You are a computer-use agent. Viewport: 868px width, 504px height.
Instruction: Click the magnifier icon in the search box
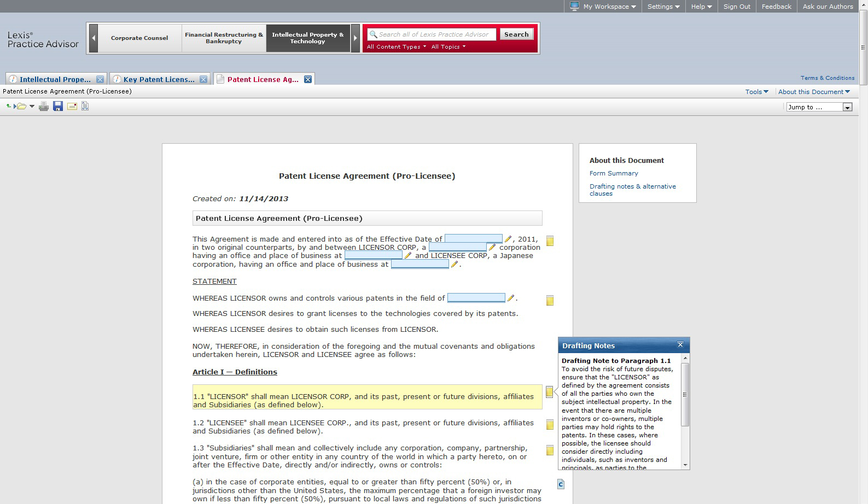coord(374,34)
